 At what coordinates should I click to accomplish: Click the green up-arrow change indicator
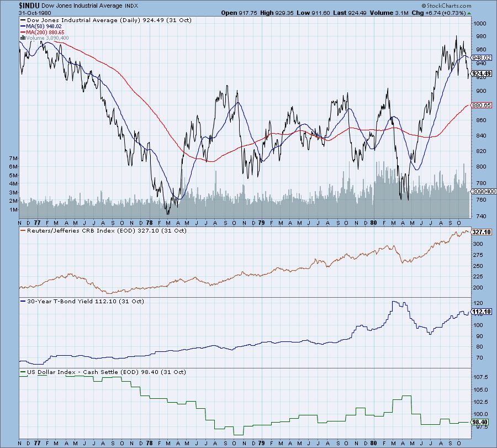(469, 12)
